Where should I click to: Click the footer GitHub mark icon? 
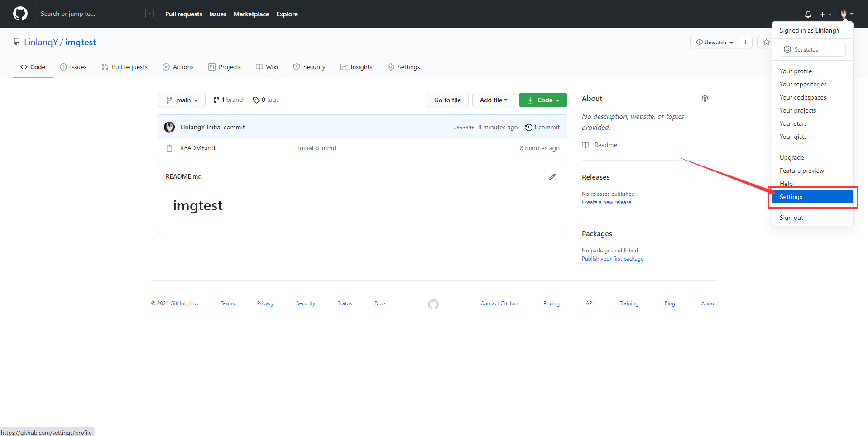(433, 304)
